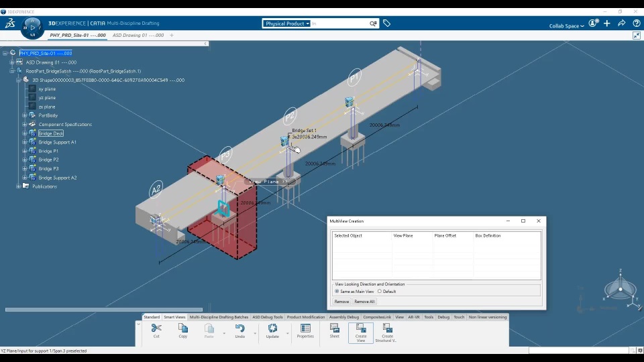Click the view orientation robot compass
Screen dimensions: 644x362
620,290
